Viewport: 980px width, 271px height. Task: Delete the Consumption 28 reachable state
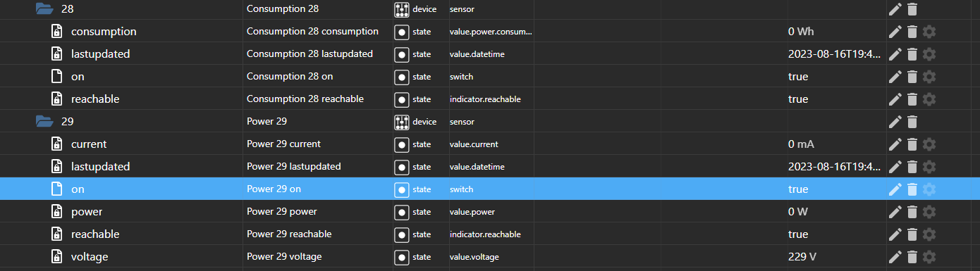tap(912, 99)
